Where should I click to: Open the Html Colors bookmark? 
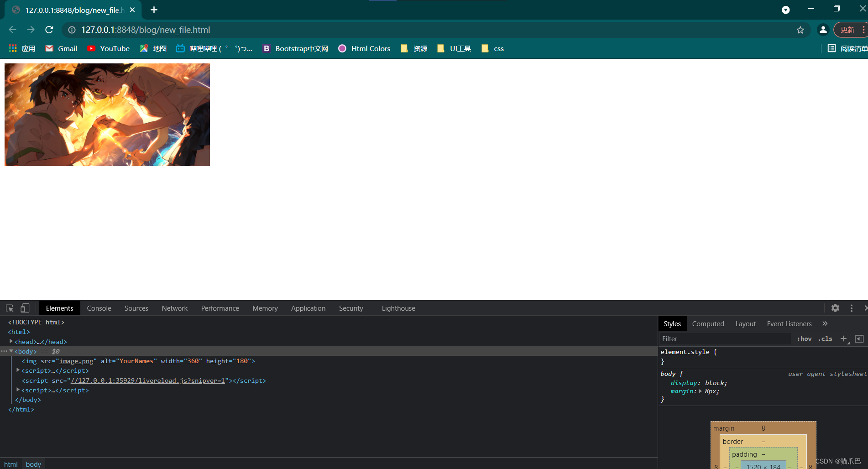pos(364,48)
